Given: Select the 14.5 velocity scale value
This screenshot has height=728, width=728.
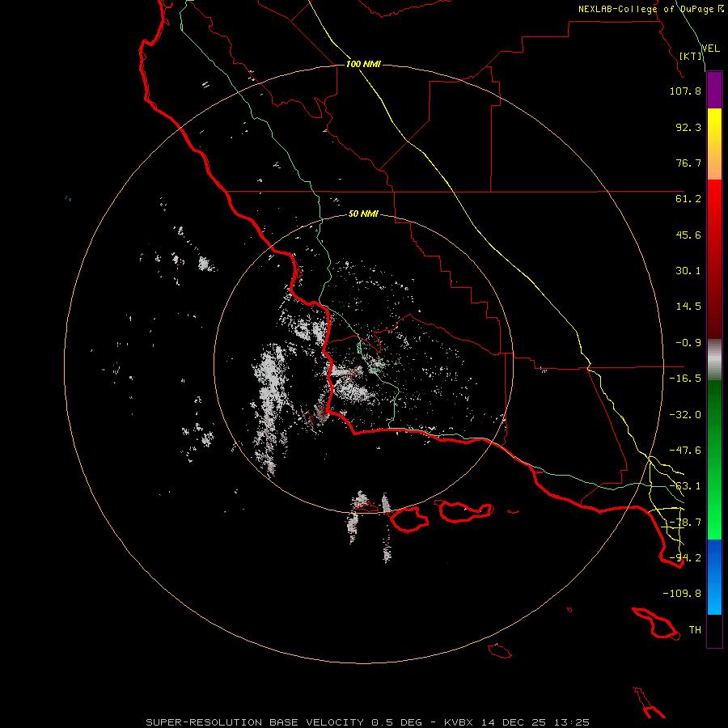Looking at the screenshot, I should [x=688, y=307].
